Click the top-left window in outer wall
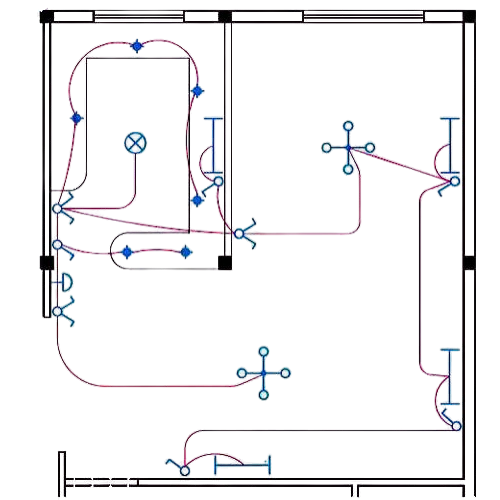 point(139,16)
